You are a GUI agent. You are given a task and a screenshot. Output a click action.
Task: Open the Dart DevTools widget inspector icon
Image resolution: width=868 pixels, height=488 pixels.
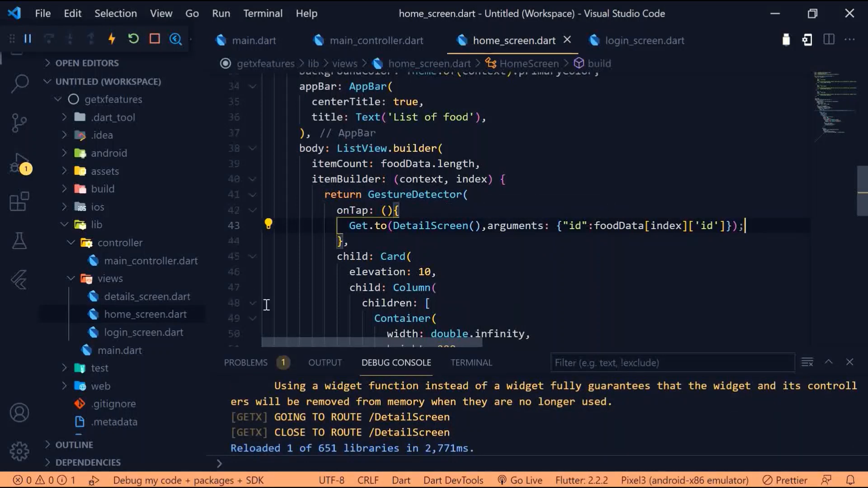point(175,39)
